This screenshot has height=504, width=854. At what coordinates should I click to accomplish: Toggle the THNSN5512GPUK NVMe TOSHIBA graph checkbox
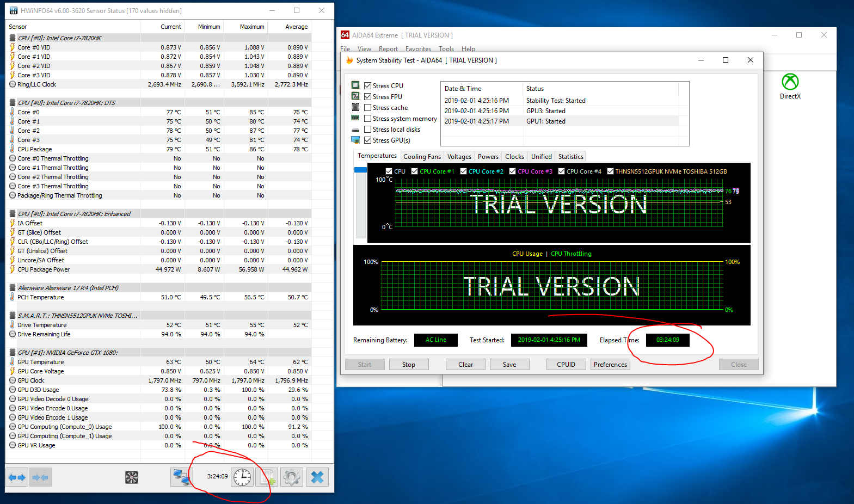610,171
